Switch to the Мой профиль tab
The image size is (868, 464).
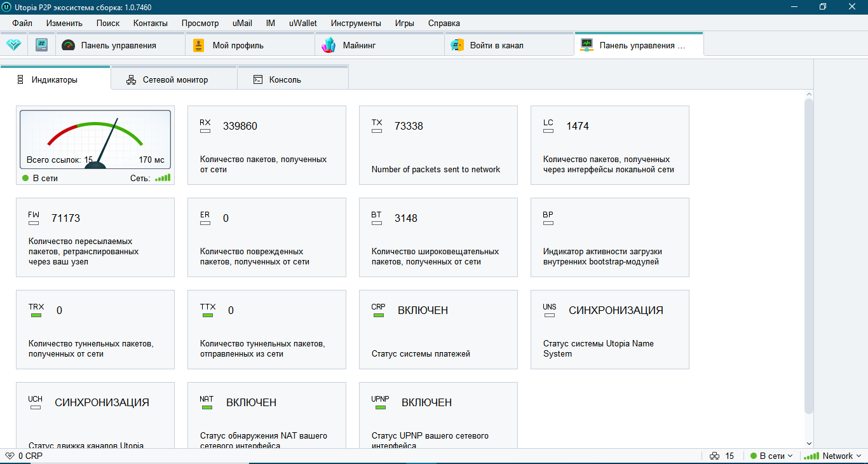[250, 45]
